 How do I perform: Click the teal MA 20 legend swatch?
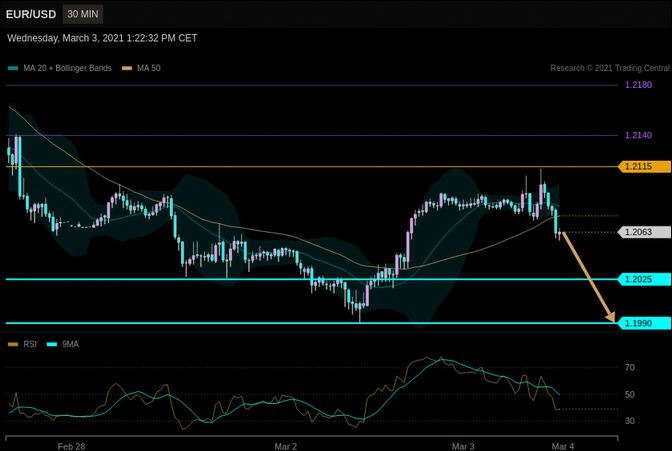click(x=13, y=68)
